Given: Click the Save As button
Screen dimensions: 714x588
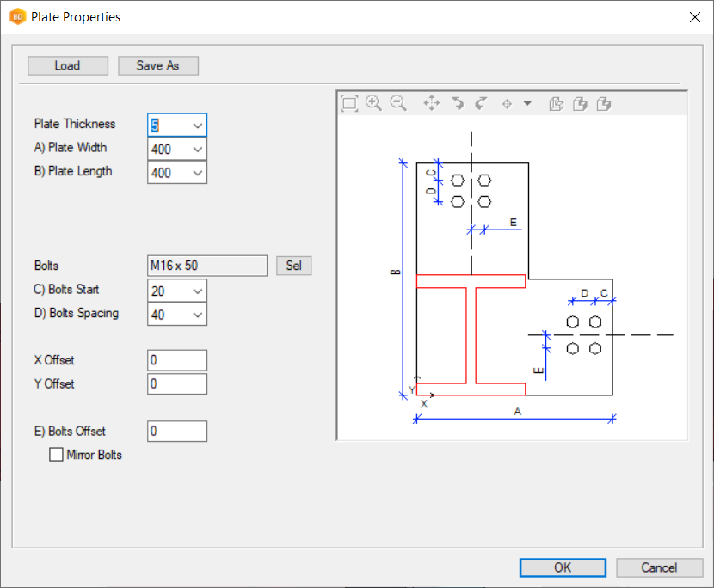Looking at the screenshot, I should (158, 66).
